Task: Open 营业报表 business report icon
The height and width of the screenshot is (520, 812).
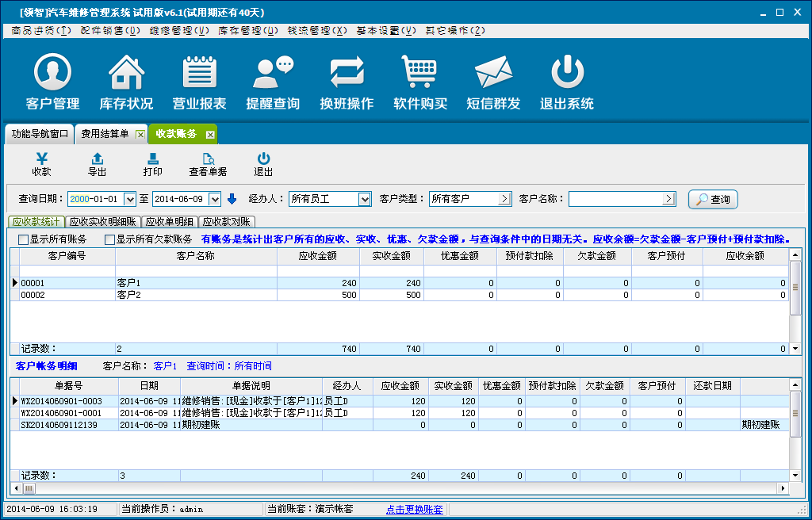Action: (x=199, y=74)
